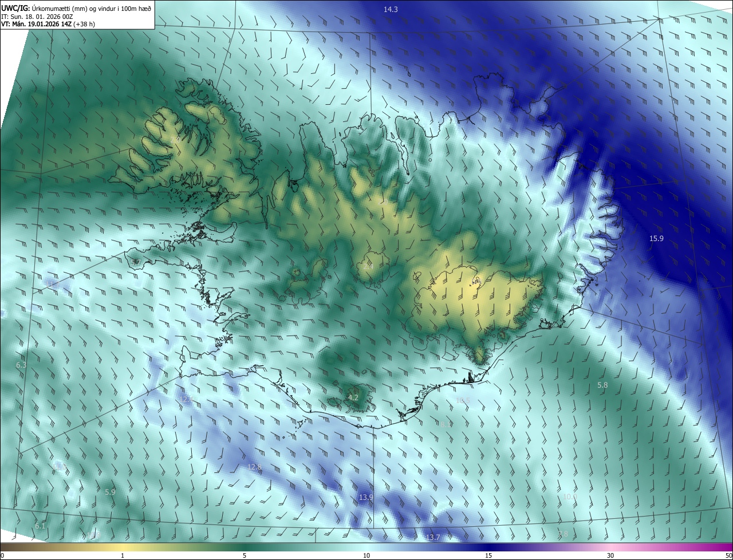
Task: Click the 5.8 value southeast of Iceland
Action: [602, 385]
